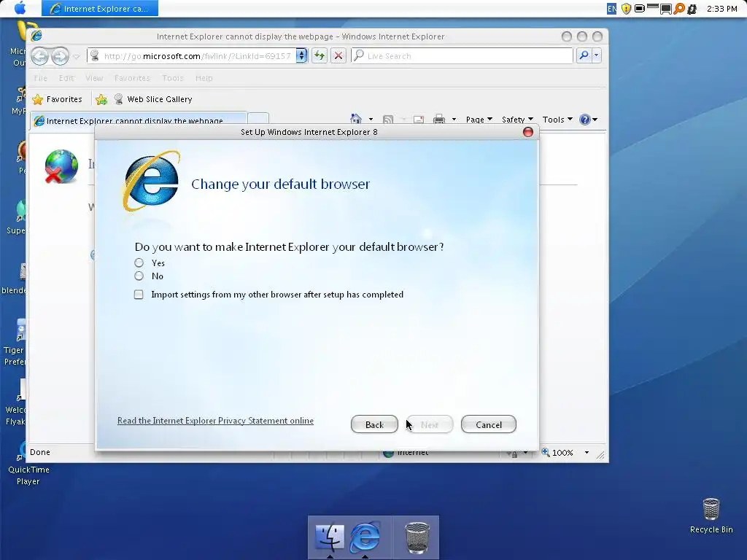Click the Read Mail envelope icon
Screen dimensions: 747x560
click(x=419, y=120)
